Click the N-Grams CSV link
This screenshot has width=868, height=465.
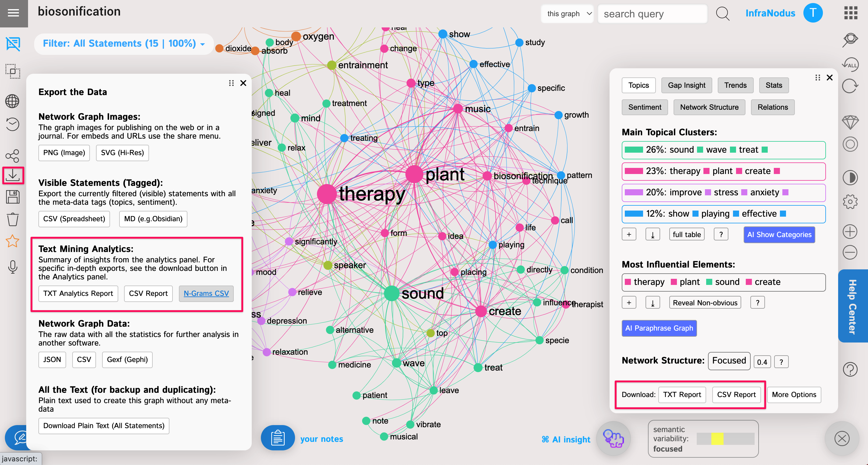[206, 293]
